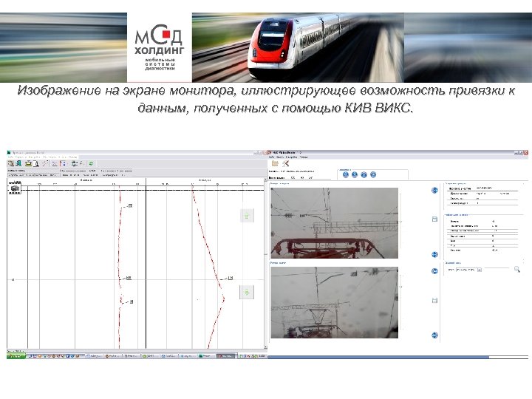Click the red-and-blue dotted markers toolbar icon
532x399 pixels.
tap(63, 163)
